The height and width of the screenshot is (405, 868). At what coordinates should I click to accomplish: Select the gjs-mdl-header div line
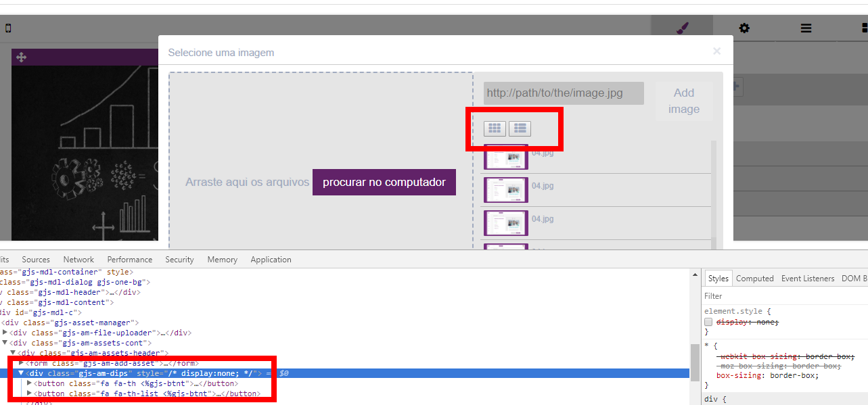pos(70,292)
